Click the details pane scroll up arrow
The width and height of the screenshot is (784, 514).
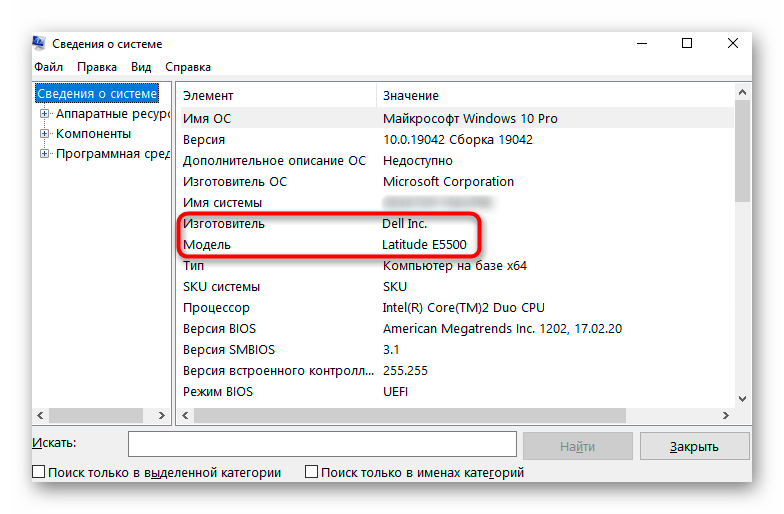(x=742, y=92)
